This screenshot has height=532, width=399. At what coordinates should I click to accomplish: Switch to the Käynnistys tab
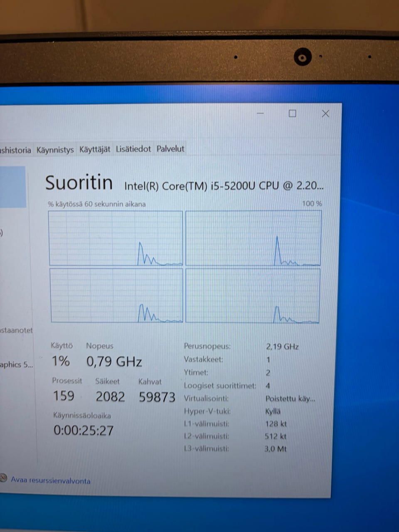tap(55, 150)
